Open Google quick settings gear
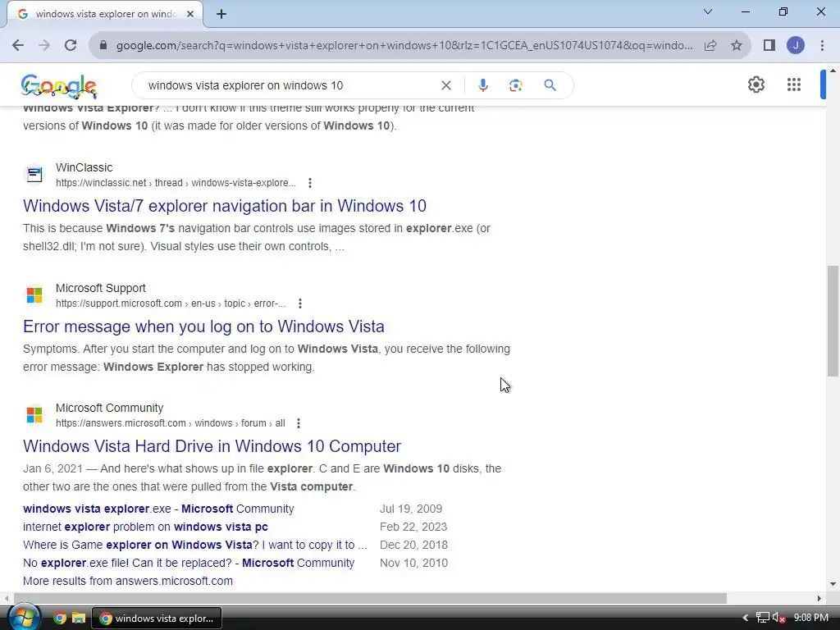The height and width of the screenshot is (630, 840). point(756,84)
